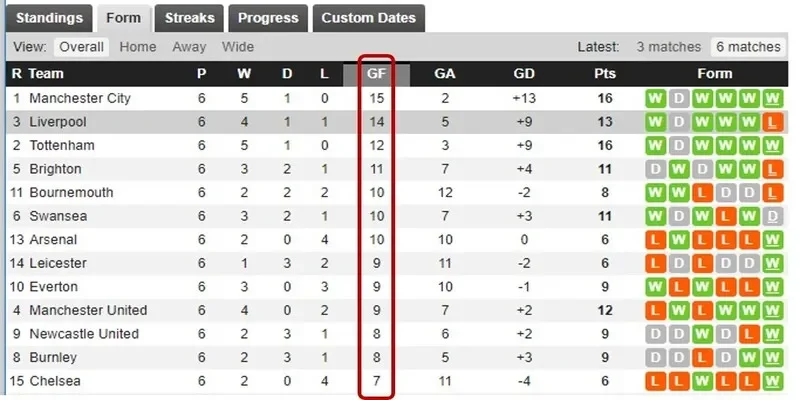Click Brighton's first grey D form badge
The height and width of the screenshot is (400, 800).
coord(656,169)
